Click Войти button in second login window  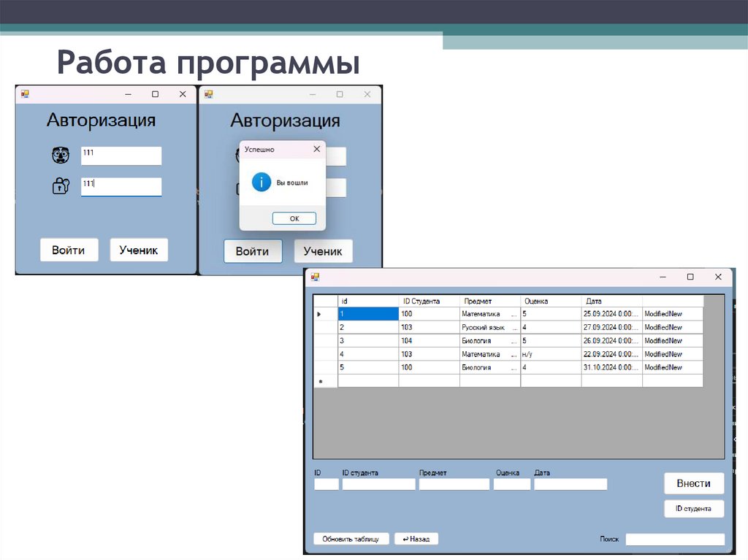point(253,251)
